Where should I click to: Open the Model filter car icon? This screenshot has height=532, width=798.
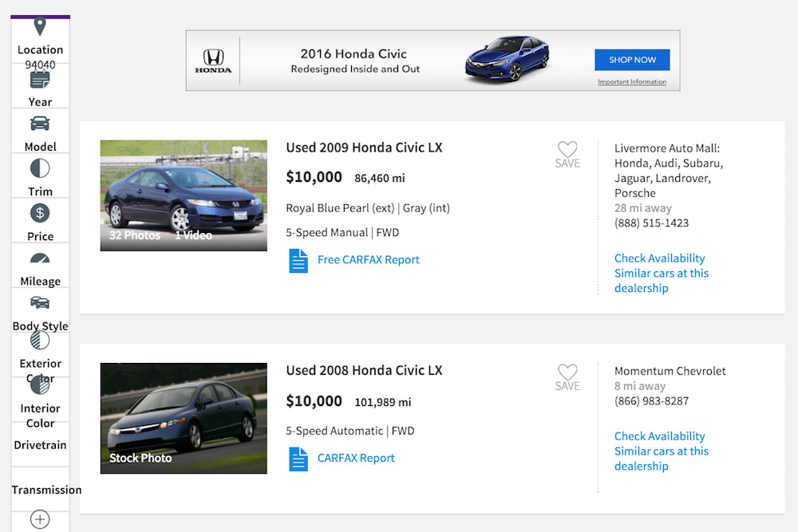40,124
